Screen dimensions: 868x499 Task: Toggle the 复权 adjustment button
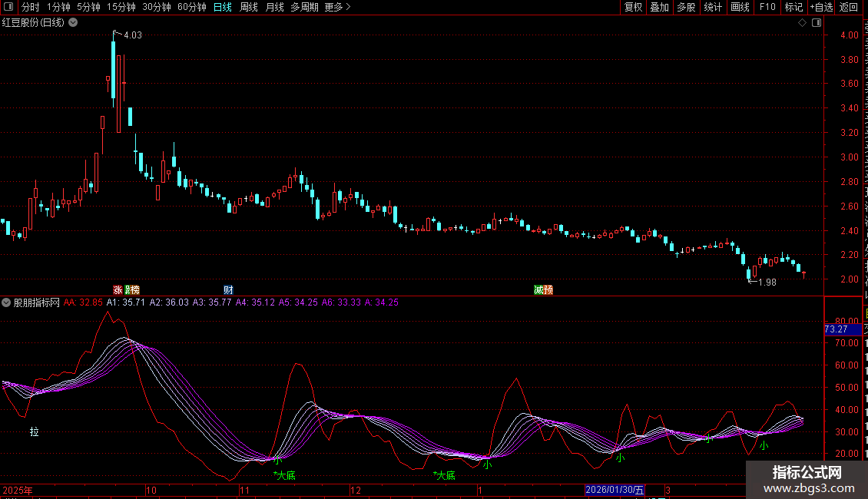point(633,7)
